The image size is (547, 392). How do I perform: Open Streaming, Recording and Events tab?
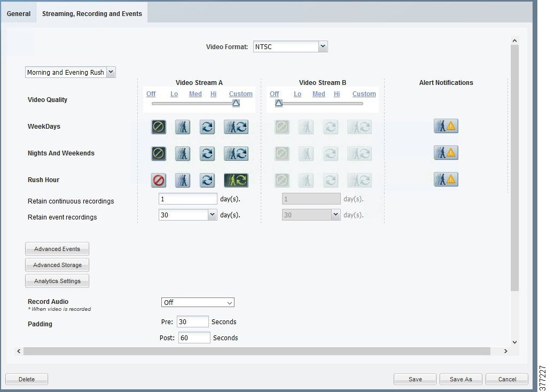coord(92,14)
